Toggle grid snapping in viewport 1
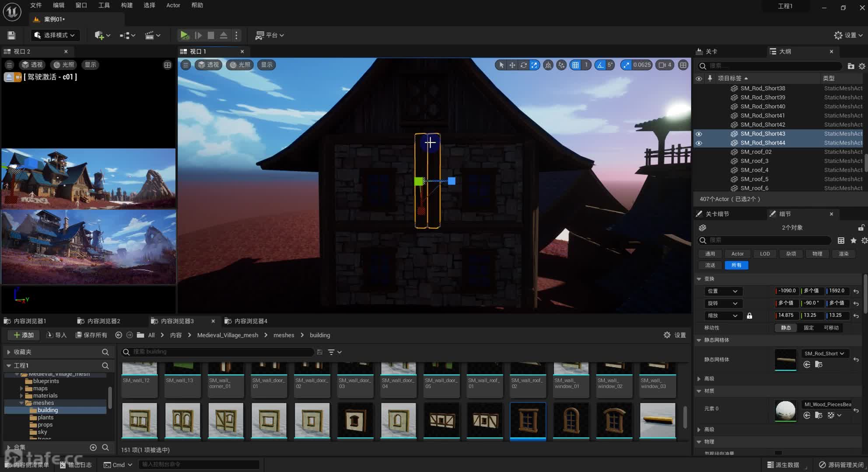This screenshot has width=868, height=472. click(576, 65)
